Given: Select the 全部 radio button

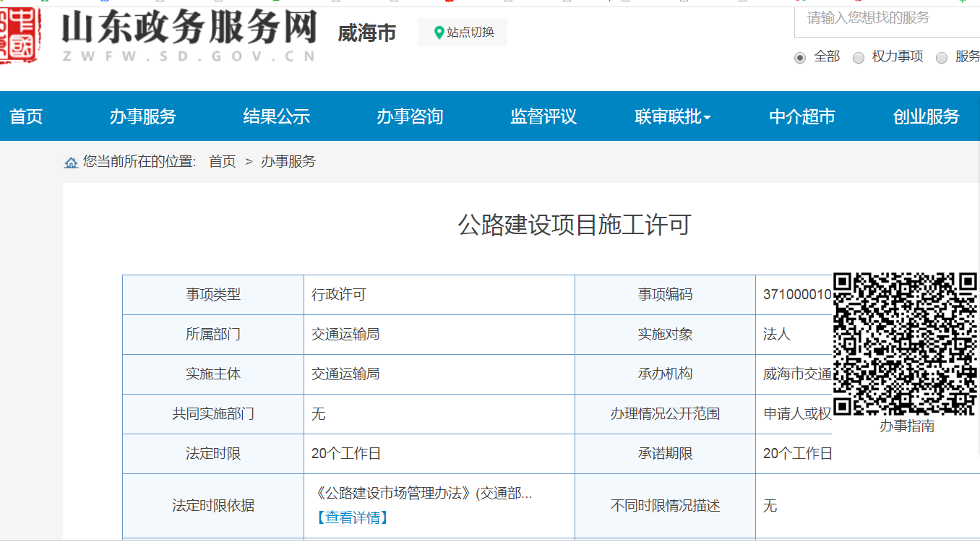Looking at the screenshot, I should (x=800, y=58).
